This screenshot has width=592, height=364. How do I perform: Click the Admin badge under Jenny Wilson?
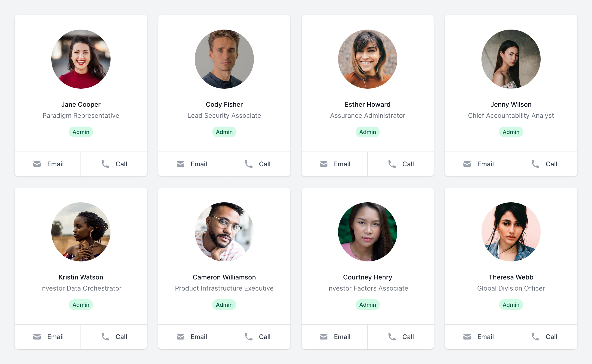[x=511, y=132]
